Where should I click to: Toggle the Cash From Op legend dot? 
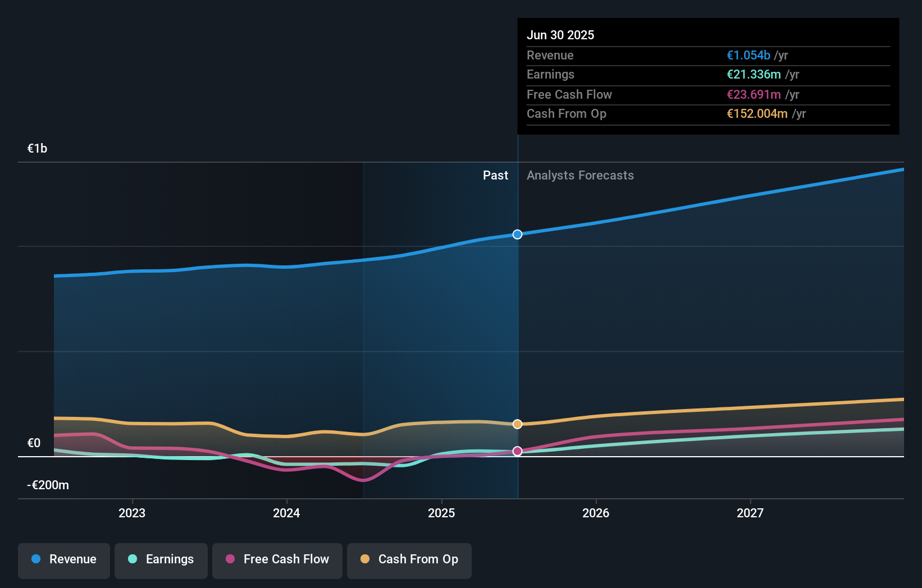(366, 559)
